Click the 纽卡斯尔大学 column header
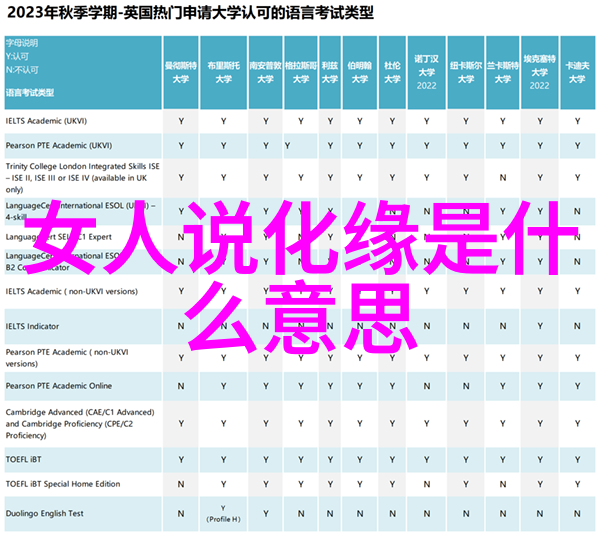The image size is (600, 536). tap(466, 72)
